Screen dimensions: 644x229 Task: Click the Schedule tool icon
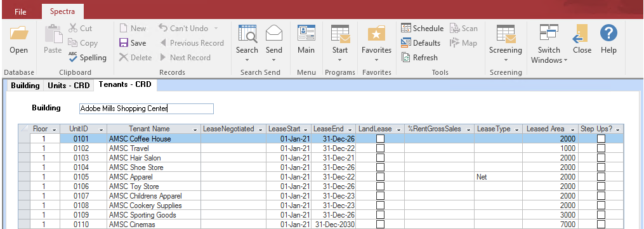(406, 29)
